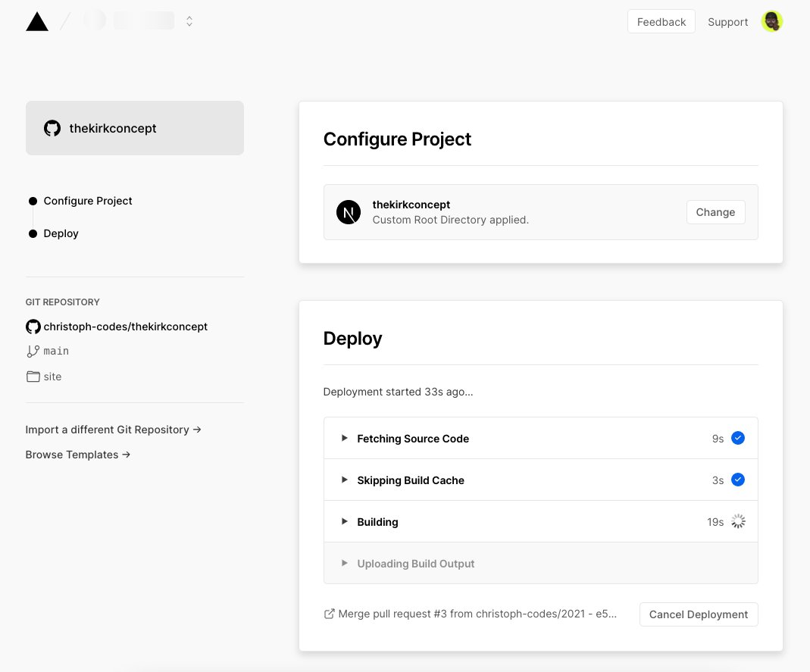Viewport: 810px width, 672px height.
Task: Click the Skipping Build Cache completed checkmark
Action: pos(738,480)
